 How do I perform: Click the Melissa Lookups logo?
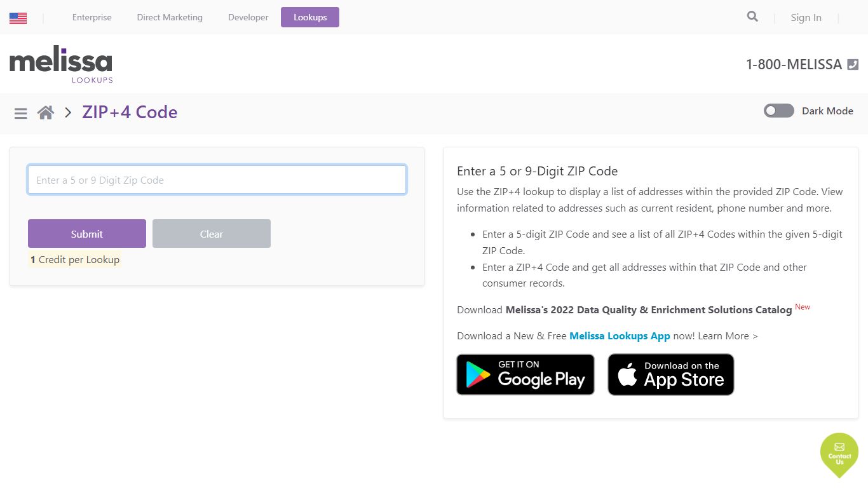click(61, 64)
